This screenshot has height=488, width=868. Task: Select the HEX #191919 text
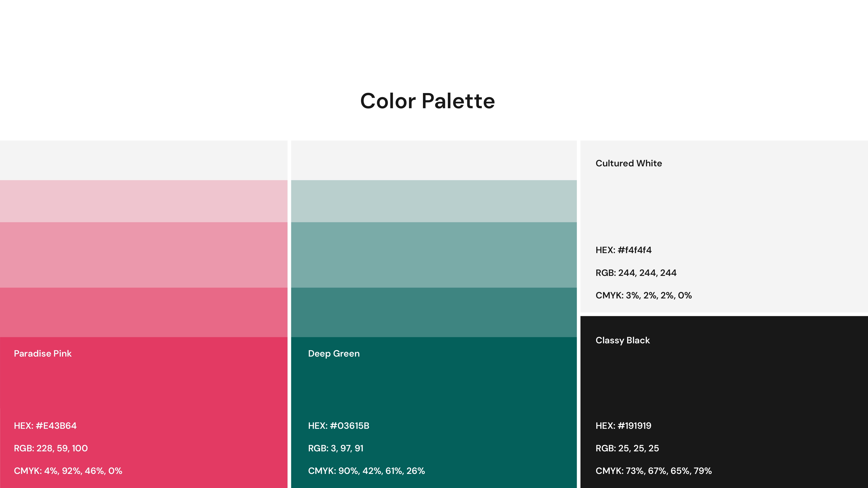pyautogui.click(x=623, y=426)
